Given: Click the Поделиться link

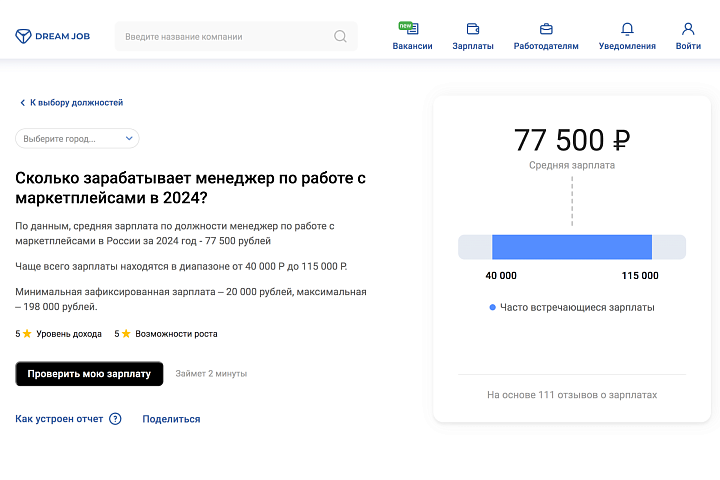Looking at the screenshot, I should coord(171,419).
